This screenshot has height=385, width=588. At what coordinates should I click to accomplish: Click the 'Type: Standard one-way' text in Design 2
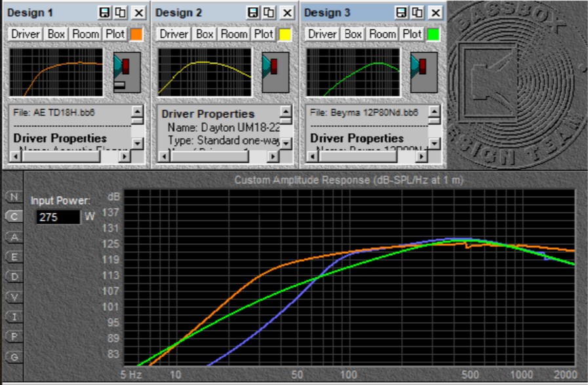pyautogui.click(x=224, y=140)
